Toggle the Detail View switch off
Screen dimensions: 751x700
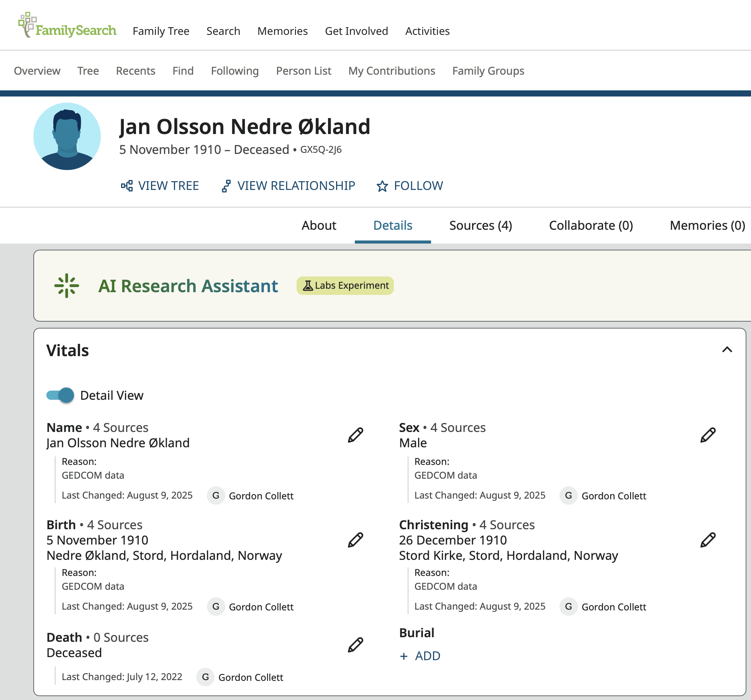pyautogui.click(x=60, y=395)
